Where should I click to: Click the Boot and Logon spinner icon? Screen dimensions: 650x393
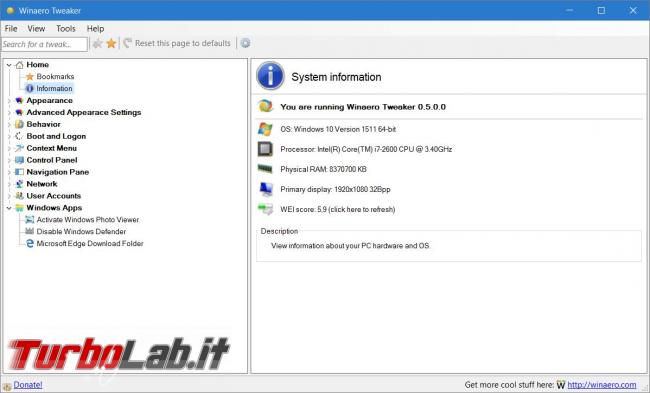pyautogui.click(x=19, y=136)
